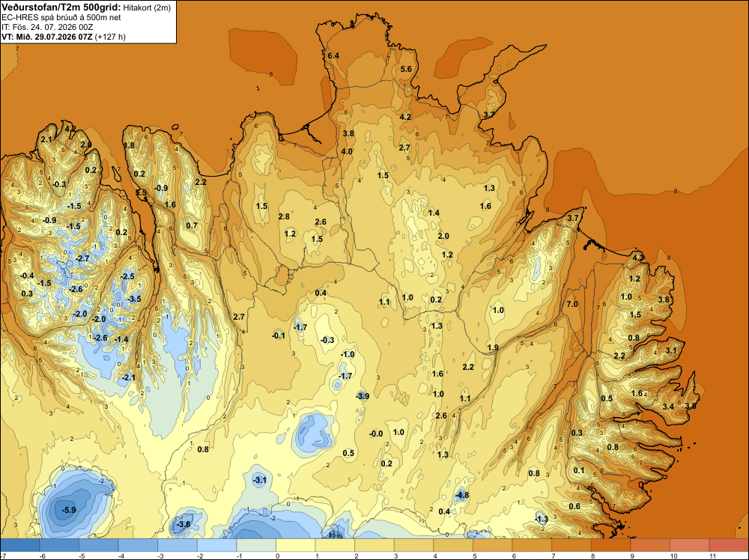Click the -3.9 temperature marker
This screenshot has width=749, height=560.
tap(363, 396)
